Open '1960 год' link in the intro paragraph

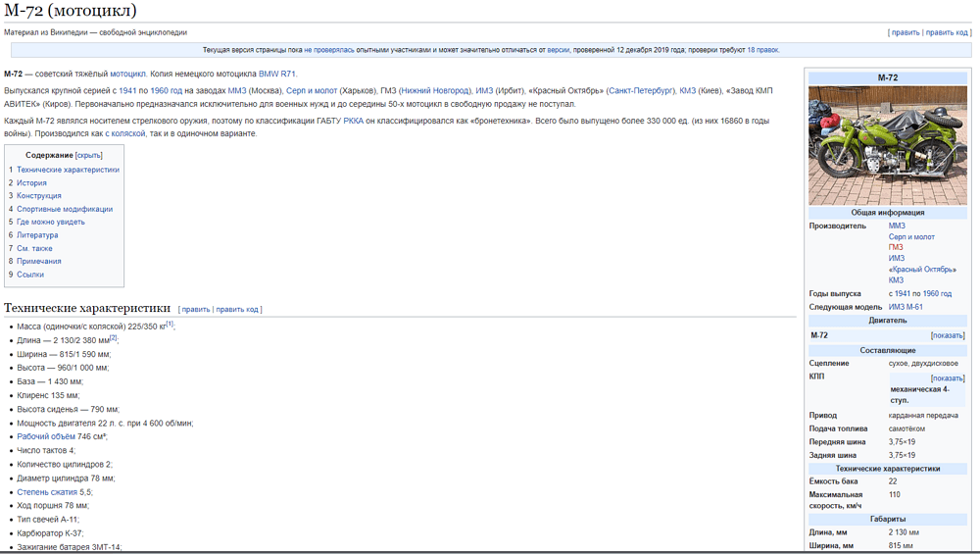click(167, 90)
